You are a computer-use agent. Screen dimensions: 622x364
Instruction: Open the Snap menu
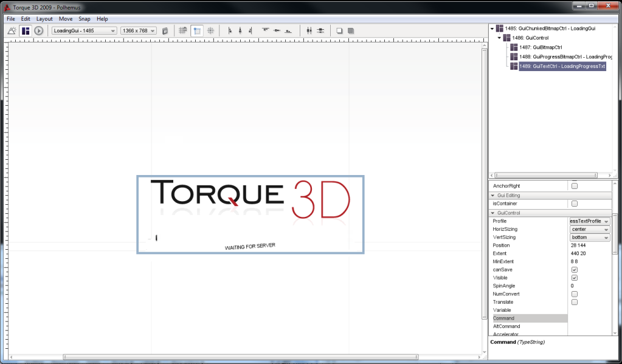pos(85,19)
